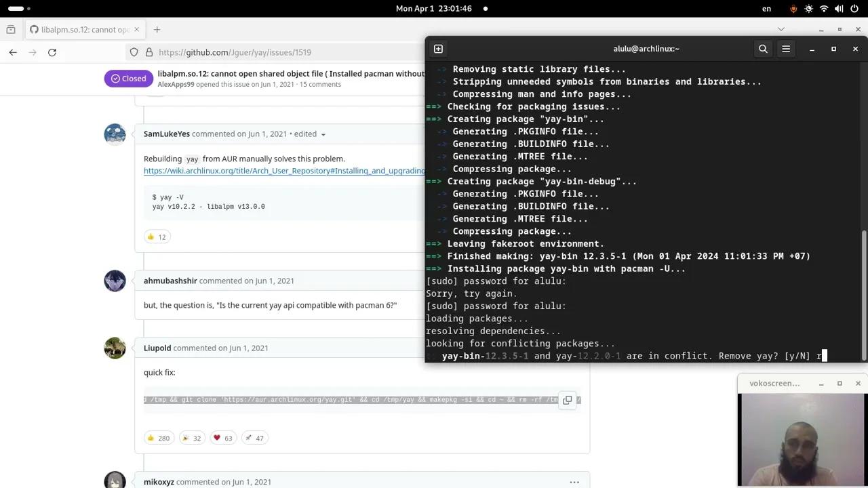
Task: Click ahmubashshir's avatar
Action: 115,281
